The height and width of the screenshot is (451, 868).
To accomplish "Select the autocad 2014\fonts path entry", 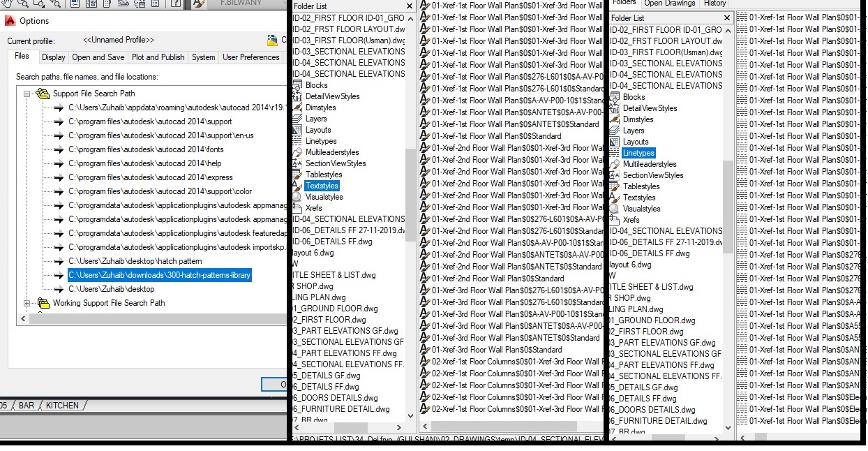I will [x=146, y=149].
